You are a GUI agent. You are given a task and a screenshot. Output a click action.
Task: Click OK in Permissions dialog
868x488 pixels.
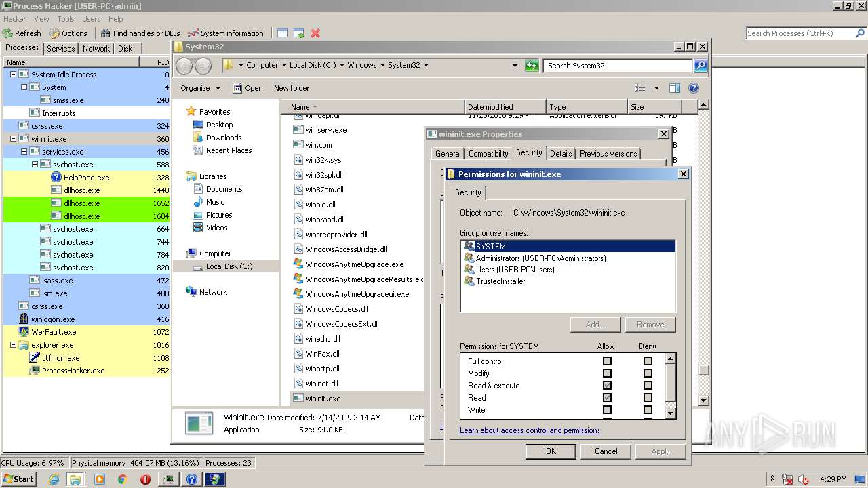point(551,451)
